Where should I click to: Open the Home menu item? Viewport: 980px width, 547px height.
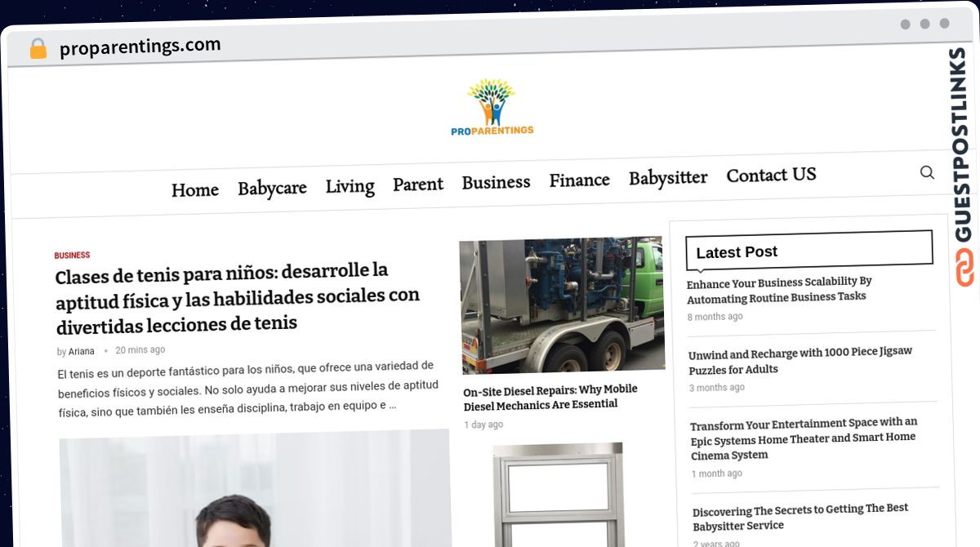click(195, 190)
